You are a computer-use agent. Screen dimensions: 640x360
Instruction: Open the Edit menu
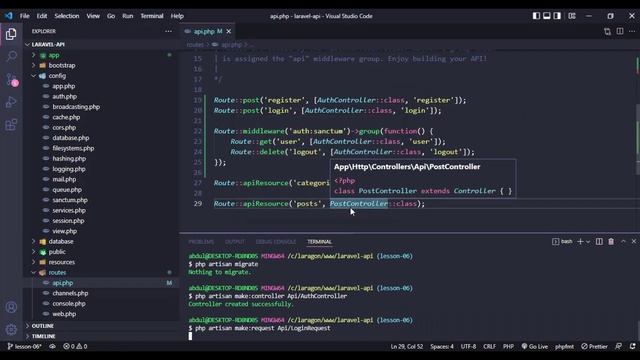pos(42,16)
